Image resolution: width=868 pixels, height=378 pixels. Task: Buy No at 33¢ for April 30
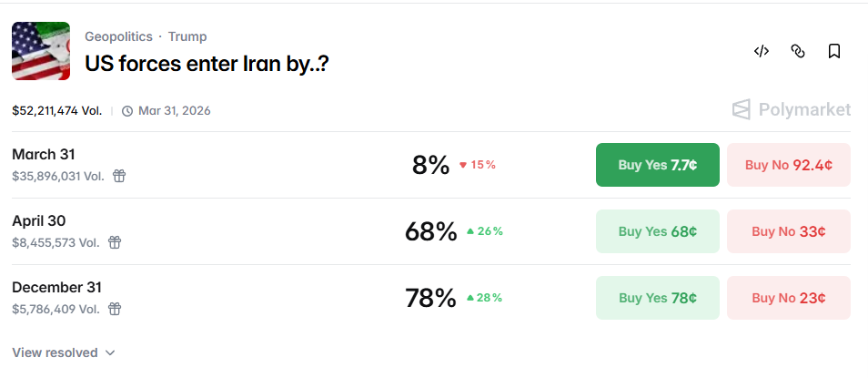[789, 231]
